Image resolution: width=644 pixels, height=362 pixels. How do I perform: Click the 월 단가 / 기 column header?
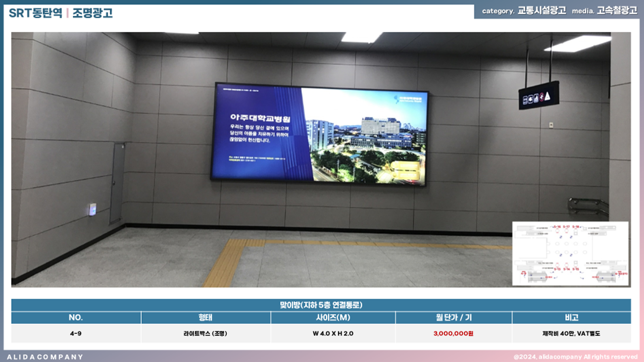[453, 317]
